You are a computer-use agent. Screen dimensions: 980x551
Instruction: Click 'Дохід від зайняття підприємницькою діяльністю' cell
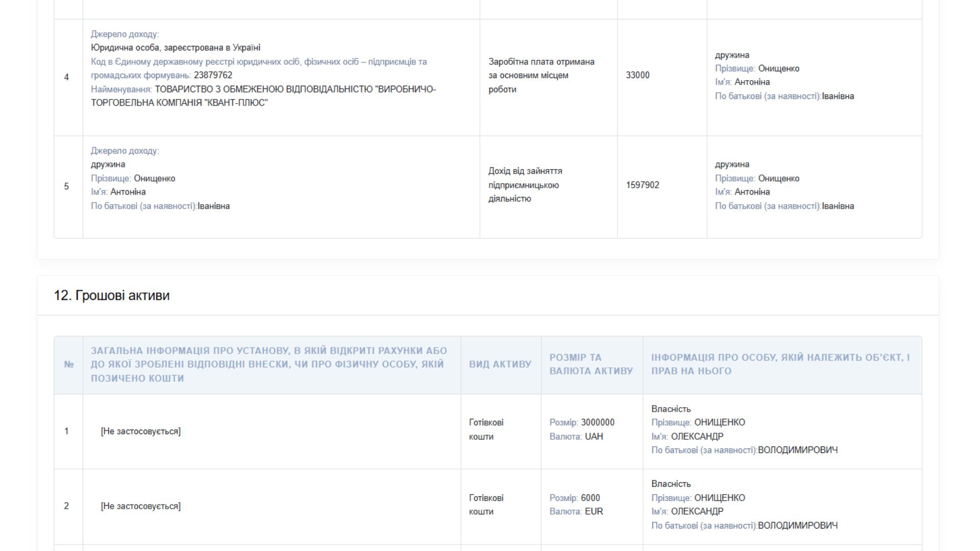click(525, 185)
